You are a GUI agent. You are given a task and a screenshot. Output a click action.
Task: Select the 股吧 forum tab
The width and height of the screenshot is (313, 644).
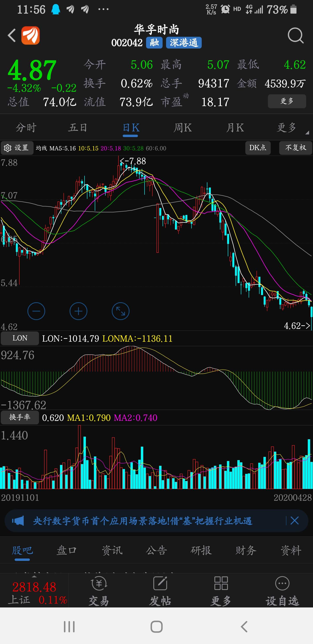(22, 550)
